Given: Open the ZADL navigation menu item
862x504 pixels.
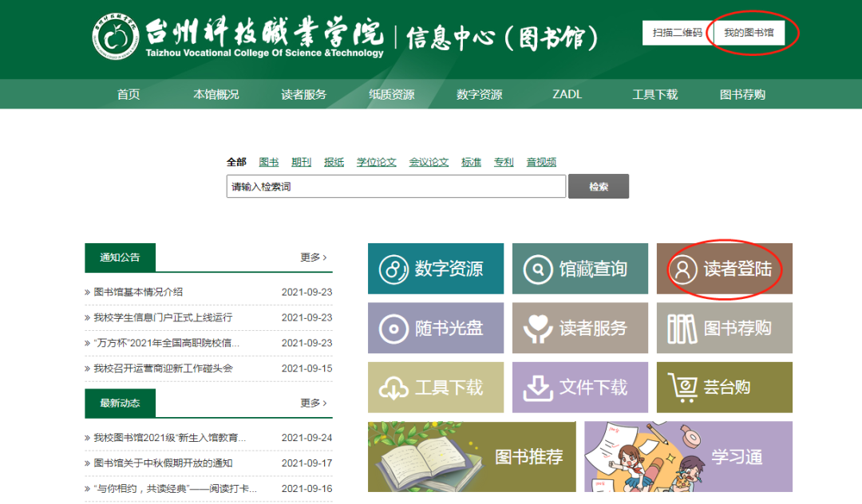Looking at the screenshot, I should (567, 93).
